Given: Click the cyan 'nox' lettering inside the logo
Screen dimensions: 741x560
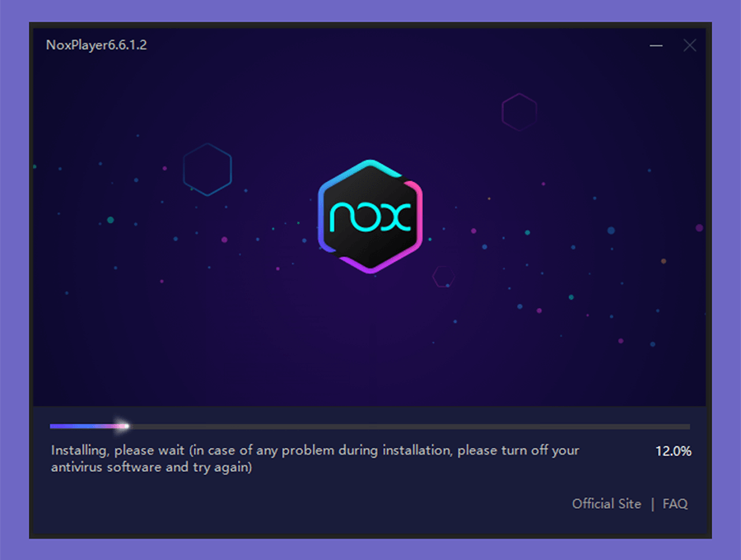Looking at the screenshot, I should pyautogui.click(x=370, y=217).
